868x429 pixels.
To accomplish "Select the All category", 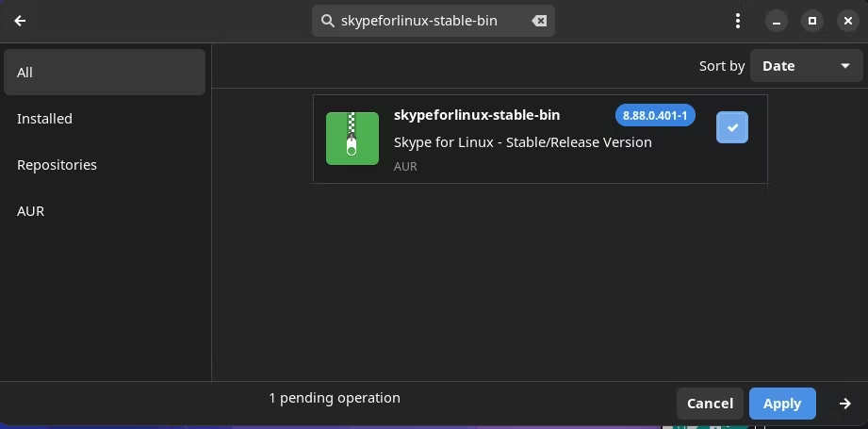I will tap(105, 72).
